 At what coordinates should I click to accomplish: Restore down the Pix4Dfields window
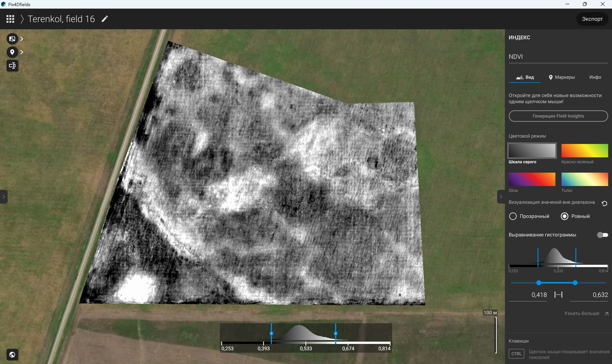(x=585, y=4)
